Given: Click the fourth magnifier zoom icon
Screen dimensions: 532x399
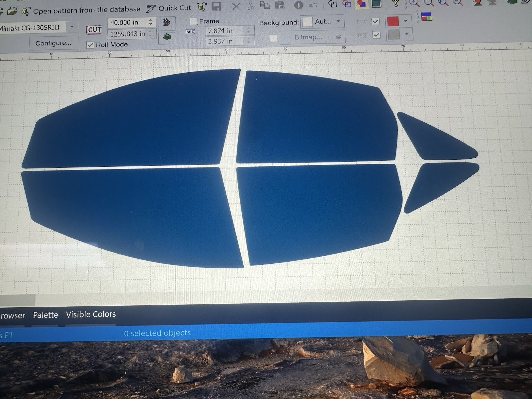Looking at the screenshot, I should click(x=458, y=3).
